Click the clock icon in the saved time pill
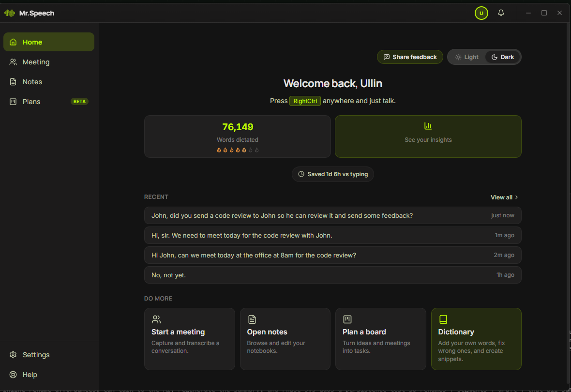This screenshot has height=392, width=571. coord(301,174)
